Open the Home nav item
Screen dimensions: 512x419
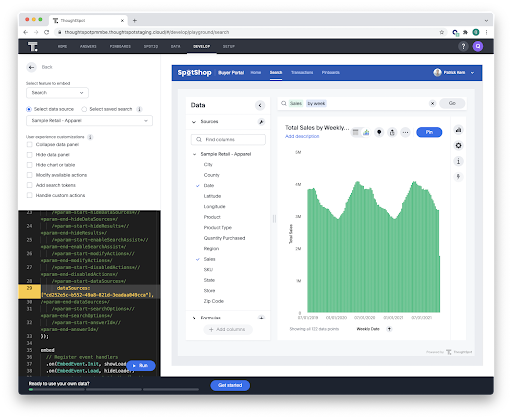pyautogui.click(x=62, y=47)
